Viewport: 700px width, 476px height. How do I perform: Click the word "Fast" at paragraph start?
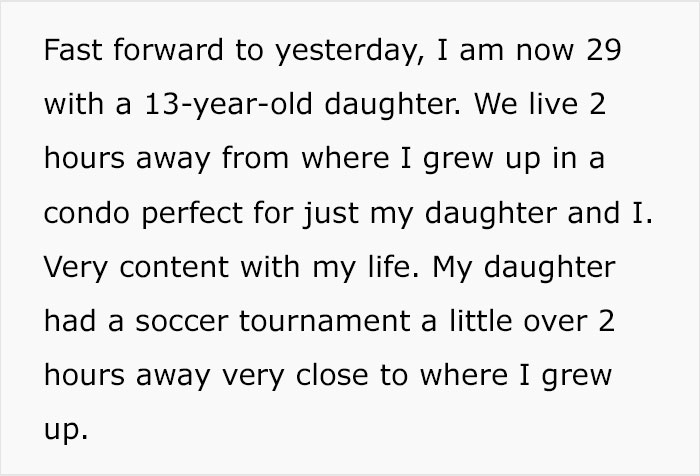click(x=73, y=50)
